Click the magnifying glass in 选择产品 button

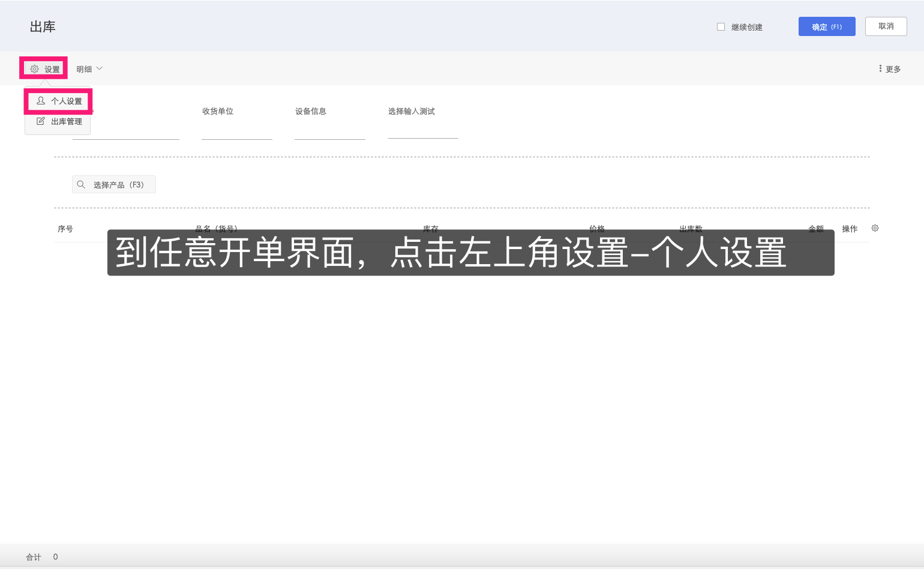click(82, 184)
